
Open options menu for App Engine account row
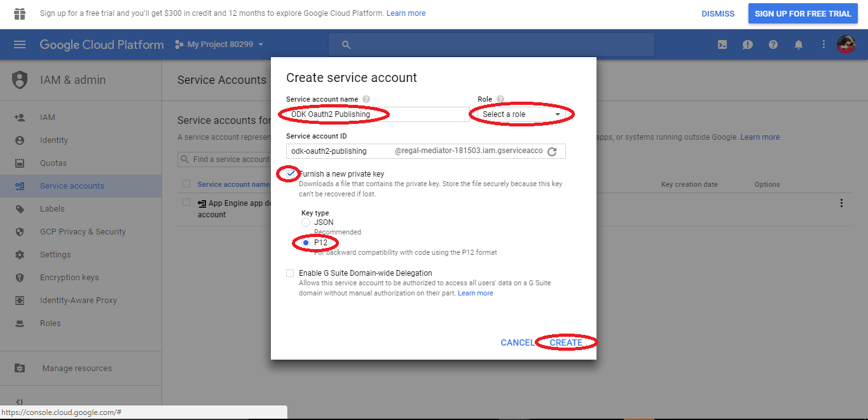tap(841, 203)
